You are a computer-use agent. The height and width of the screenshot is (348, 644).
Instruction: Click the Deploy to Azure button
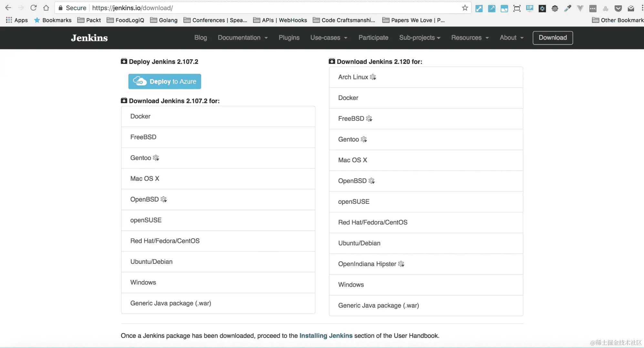[165, 82]
